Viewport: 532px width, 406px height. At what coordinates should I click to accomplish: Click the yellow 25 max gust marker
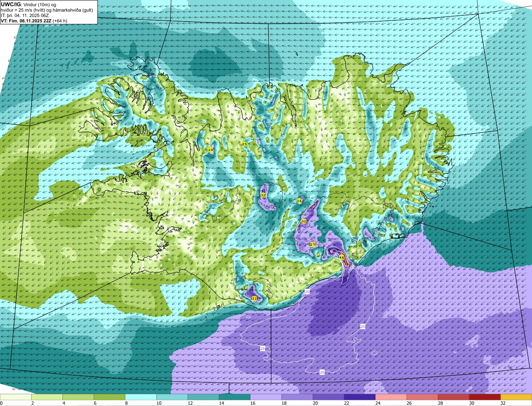click(x=244, y=144)
